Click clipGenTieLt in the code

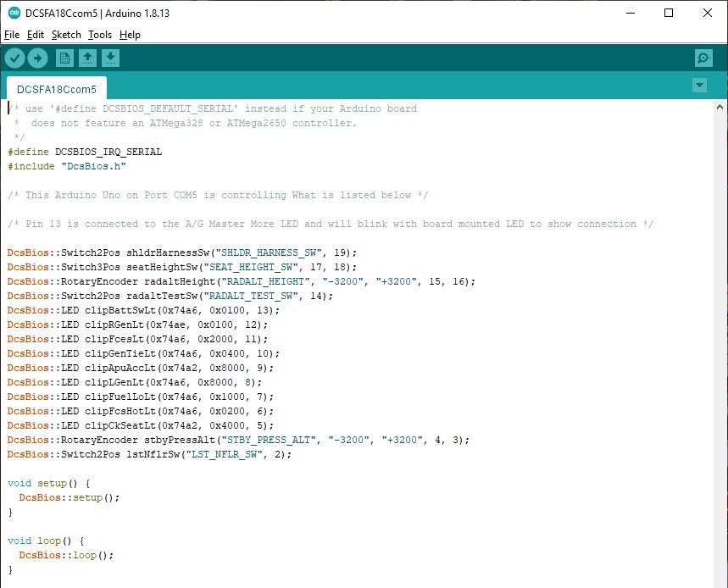click(x=120, y=353)
